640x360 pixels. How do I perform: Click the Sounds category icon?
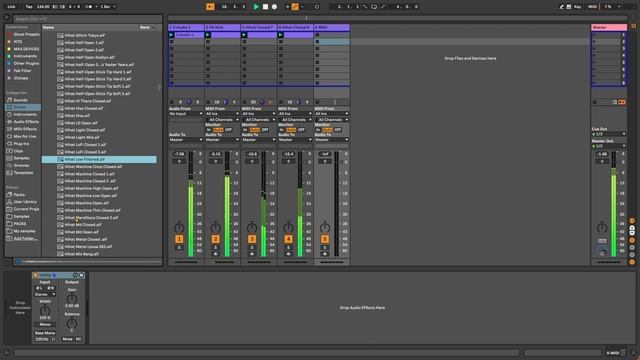tap(9, 100)
